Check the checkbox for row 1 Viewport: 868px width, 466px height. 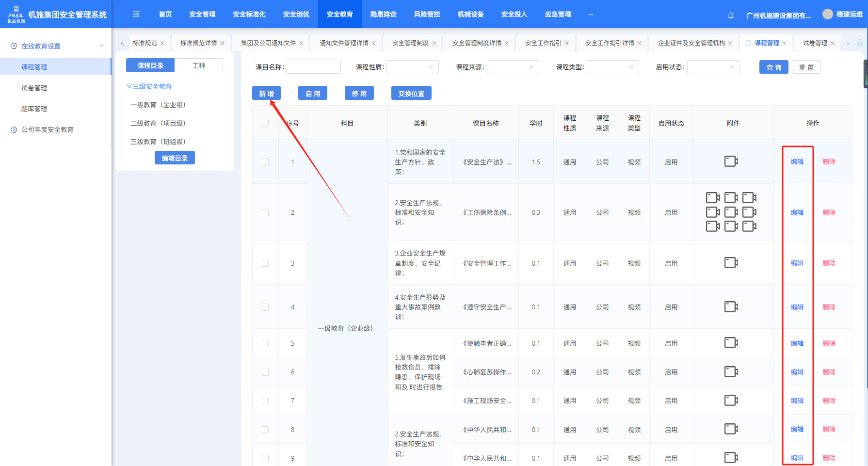[x=265, y=162]
